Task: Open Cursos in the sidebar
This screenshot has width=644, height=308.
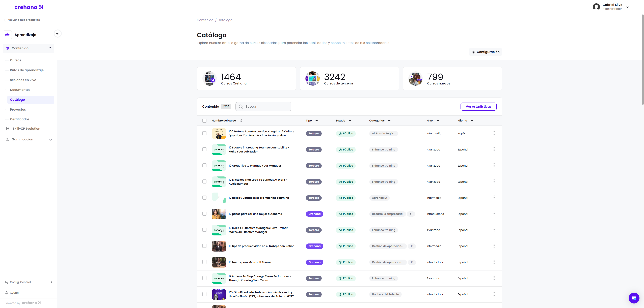Action: [x=15, y=60]
